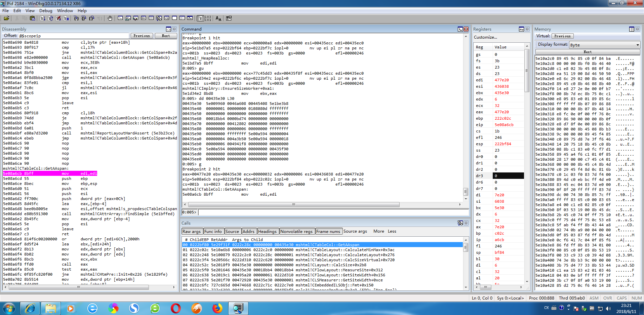Viewport: 644px width, 315px height.
Task: Open the Window menu
Action: 65,10
